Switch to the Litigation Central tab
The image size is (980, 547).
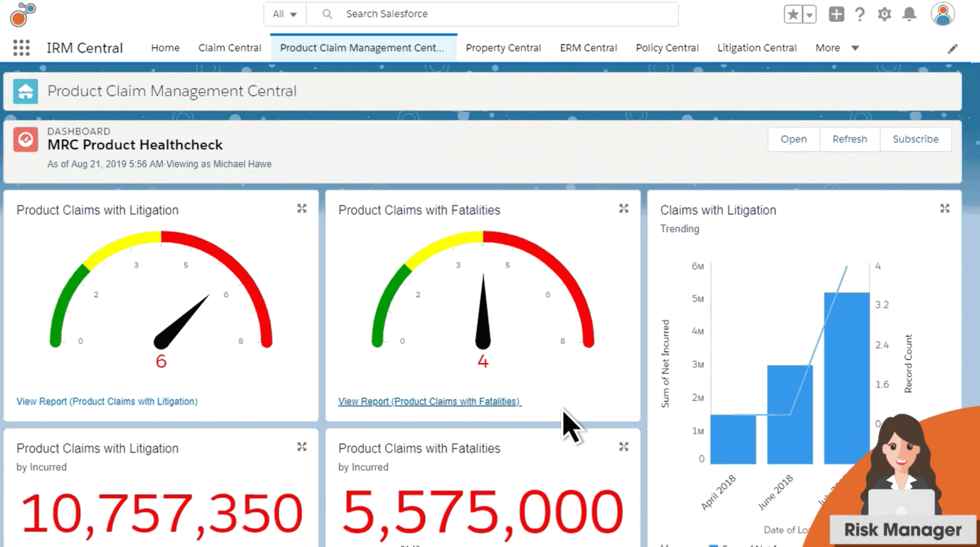[x=757, y=48]
